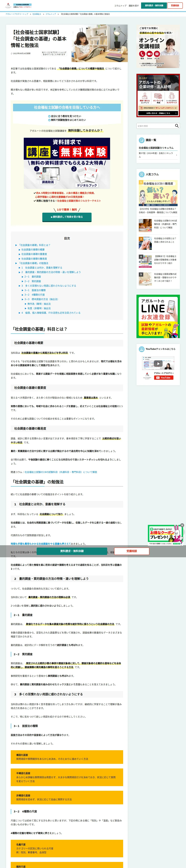Jump to 社会調査の基礎の概要 in contents
The width and height of the screenshot is (186, 868).
click(33, 250)
